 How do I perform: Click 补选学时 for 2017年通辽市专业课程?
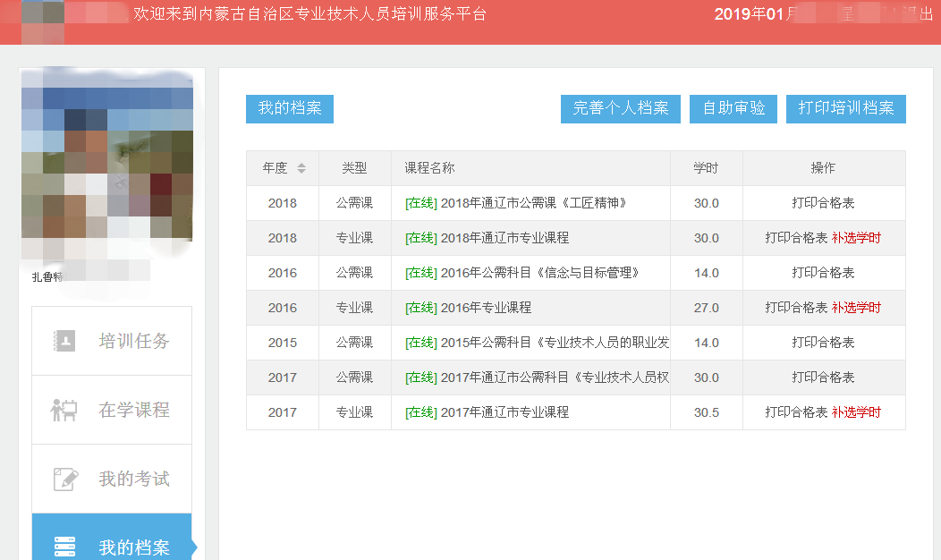[x=856, y=412]
